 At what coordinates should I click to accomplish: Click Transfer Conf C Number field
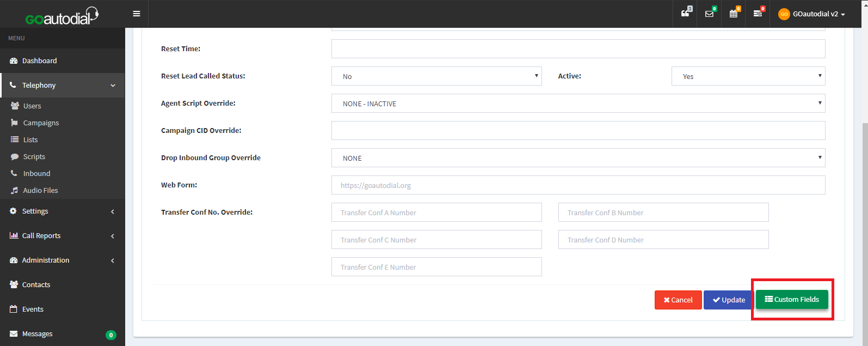(436, 239)
